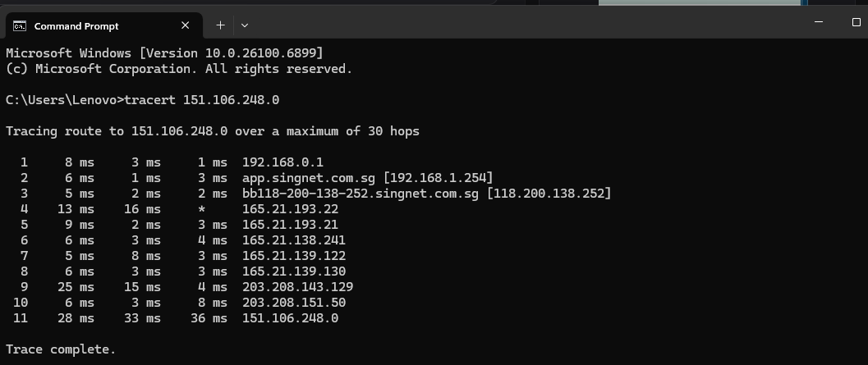Select the Command Prompt tab title
This screenshot has height=365, width=868.
(76, 26)
